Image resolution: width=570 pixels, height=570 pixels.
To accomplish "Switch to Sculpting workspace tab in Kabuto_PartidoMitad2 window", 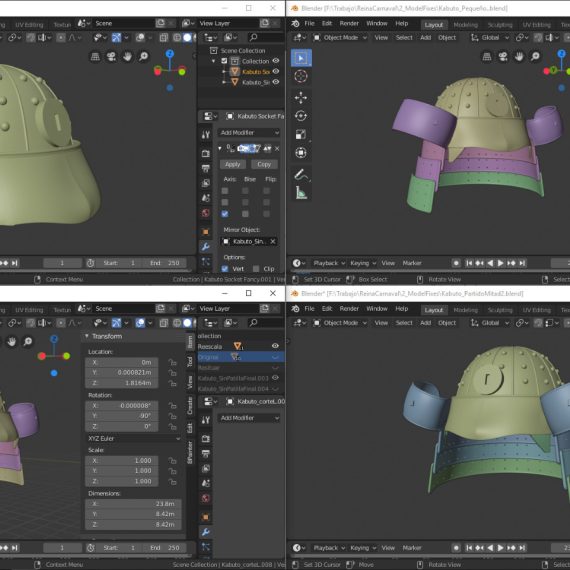I will coord(500,310).
